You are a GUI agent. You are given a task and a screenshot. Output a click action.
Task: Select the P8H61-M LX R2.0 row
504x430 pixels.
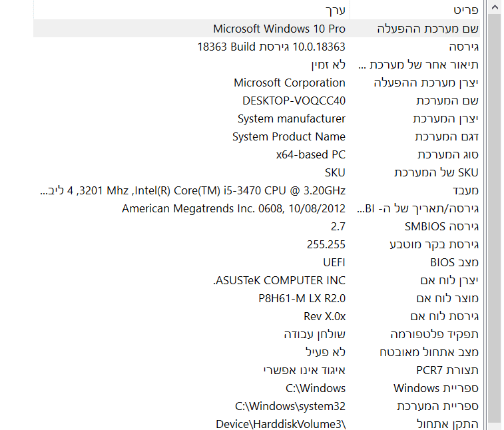tap(302, 298)
